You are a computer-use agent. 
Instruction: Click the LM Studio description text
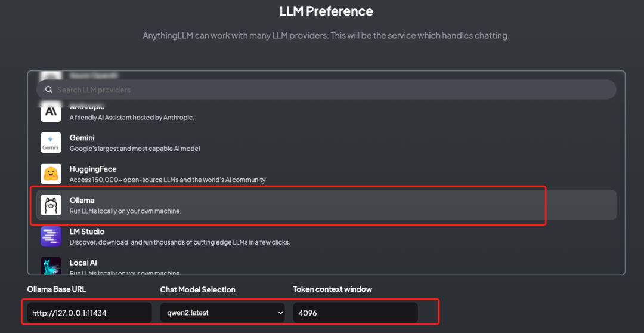179,242
